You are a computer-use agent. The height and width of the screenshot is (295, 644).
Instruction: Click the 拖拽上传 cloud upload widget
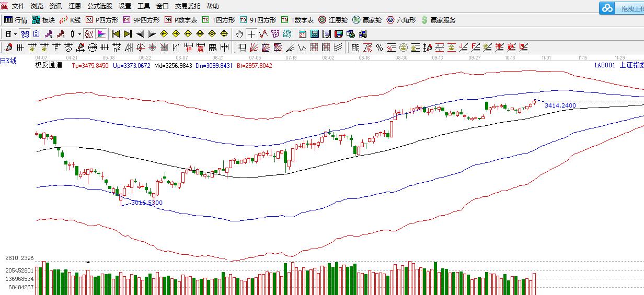(x=622, y=8)
